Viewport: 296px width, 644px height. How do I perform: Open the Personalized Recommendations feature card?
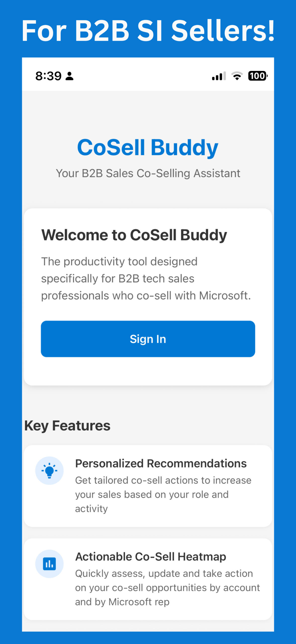click(x=148, y=486)
